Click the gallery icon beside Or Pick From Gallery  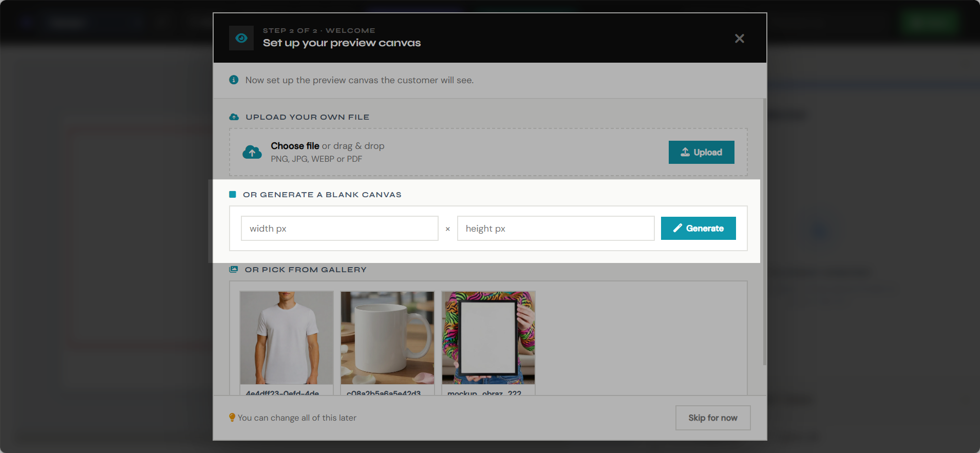[x=234, y=269]
